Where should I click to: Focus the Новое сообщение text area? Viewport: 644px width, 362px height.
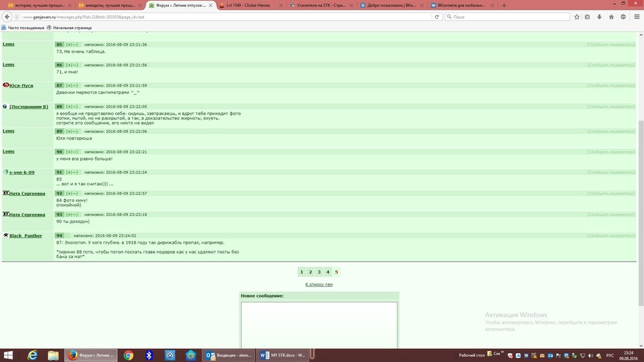(x=319, y=325)
